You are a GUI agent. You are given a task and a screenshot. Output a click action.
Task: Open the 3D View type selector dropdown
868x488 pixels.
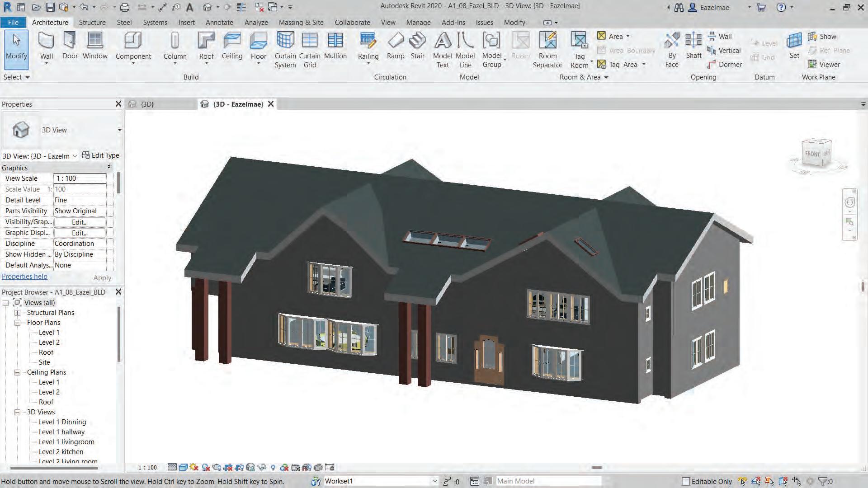pos(119,130)
